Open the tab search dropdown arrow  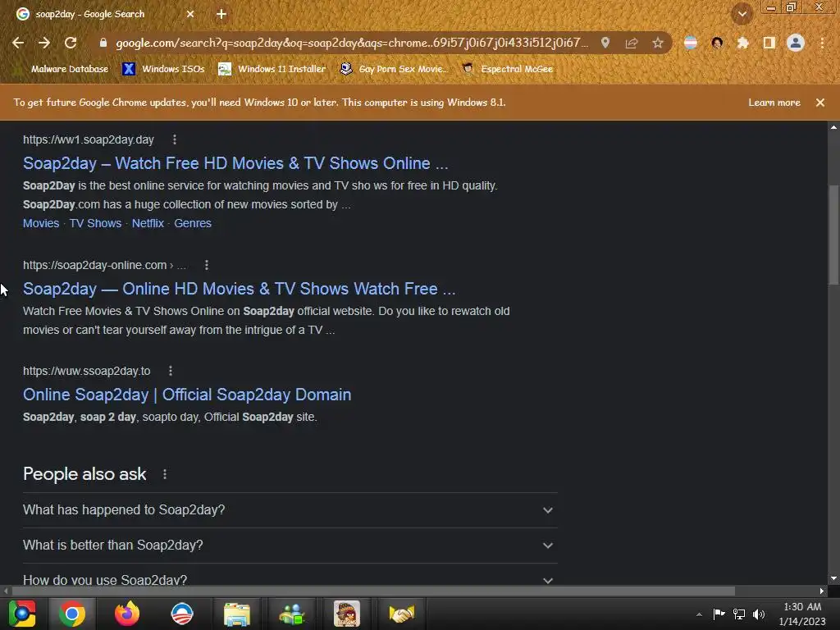point(742,15)
